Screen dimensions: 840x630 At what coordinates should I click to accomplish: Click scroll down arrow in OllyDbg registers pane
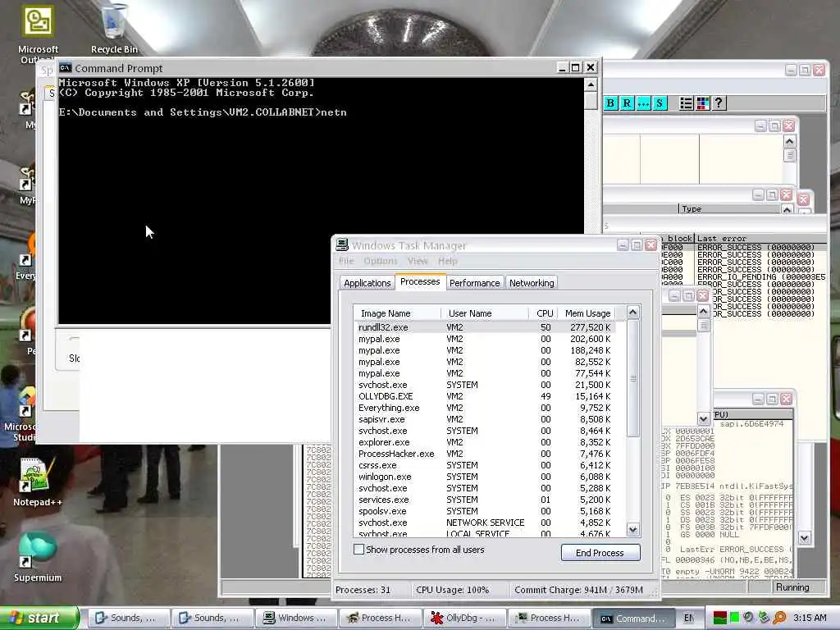tap(804, 538)
